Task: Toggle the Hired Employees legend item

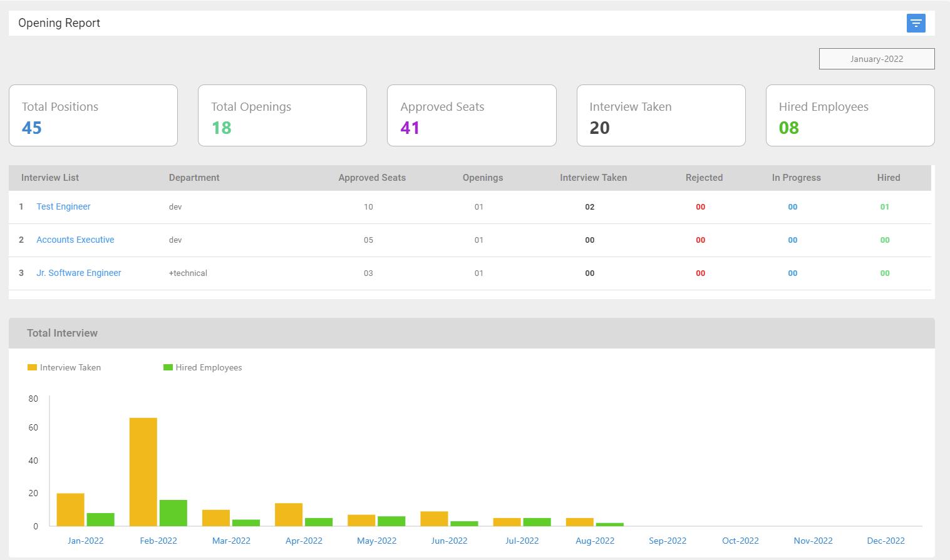Action: tap(202, 367)
